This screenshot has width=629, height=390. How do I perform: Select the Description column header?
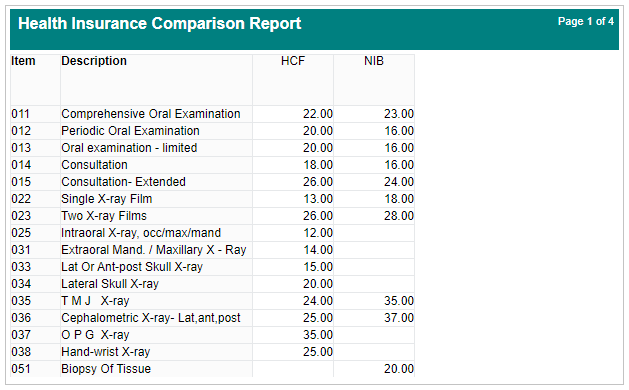click(x=94, y=61)
